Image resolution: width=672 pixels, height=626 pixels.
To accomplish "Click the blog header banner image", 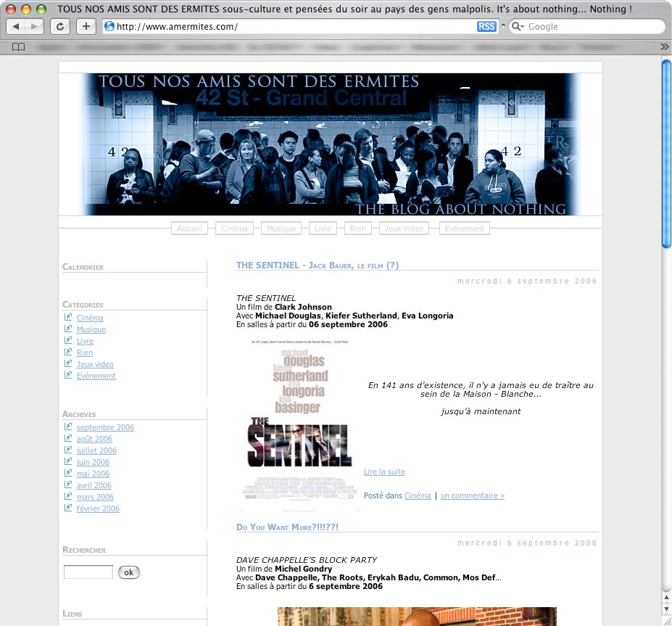I will [x=331, y=144].
